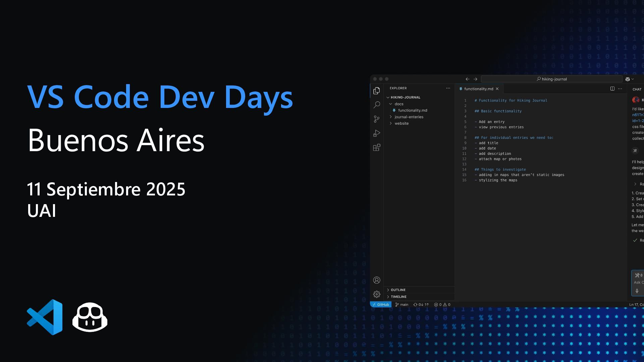Click the '- Add an entry' line
The width and height of the screenshot is (644, 362).
(489, 122)
